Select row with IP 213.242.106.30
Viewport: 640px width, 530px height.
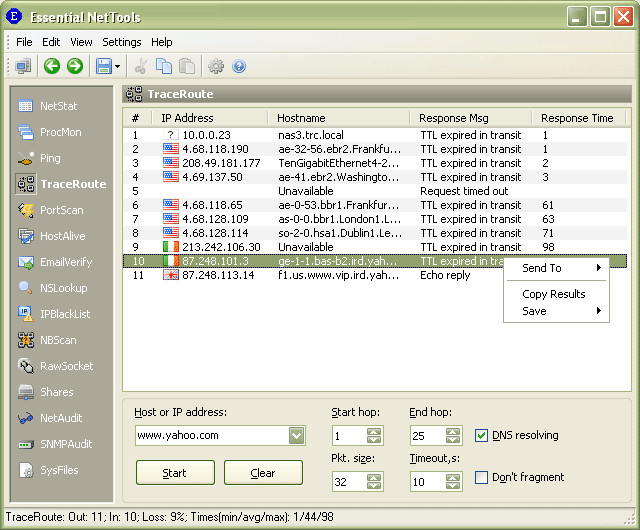[x=375, y=247]
